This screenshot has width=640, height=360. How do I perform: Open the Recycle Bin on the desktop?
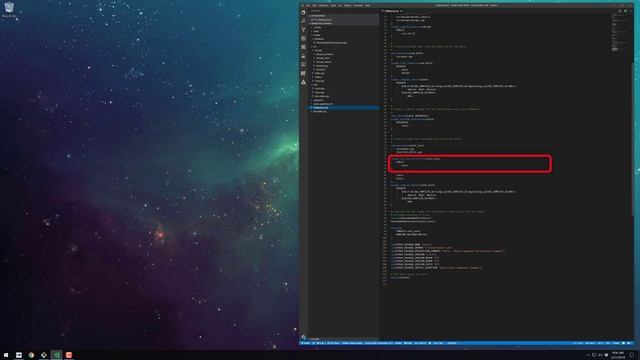[9, 9]
